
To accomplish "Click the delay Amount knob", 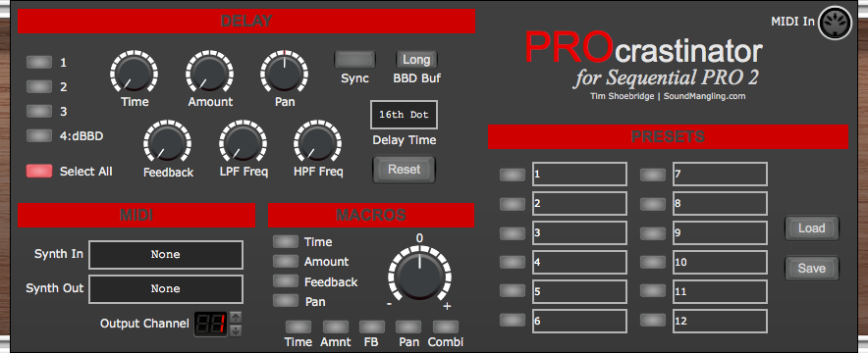I will [209, 73].
